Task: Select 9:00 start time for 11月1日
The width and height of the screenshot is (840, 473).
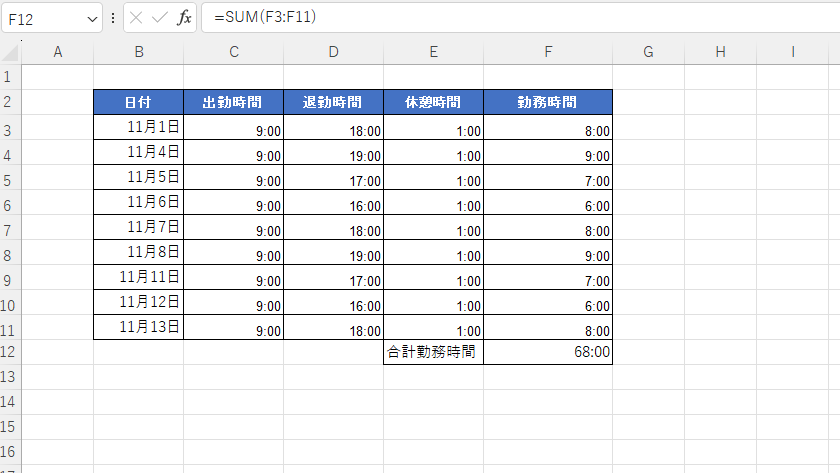Action: 234,127
